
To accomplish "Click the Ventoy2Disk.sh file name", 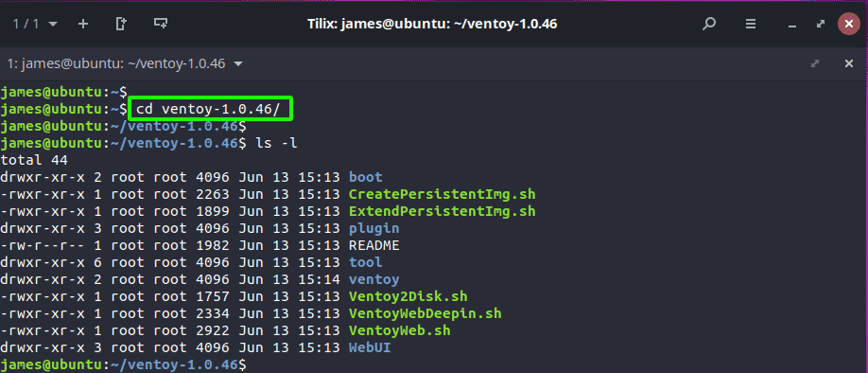I will 408,296.
